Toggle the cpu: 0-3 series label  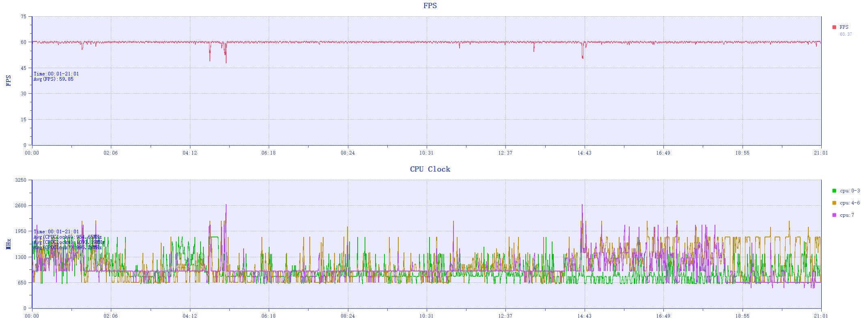click(x=850, y=191)
